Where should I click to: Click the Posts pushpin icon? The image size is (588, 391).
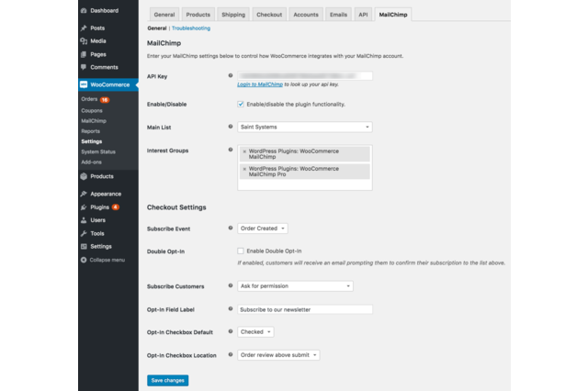pos(84,28)
